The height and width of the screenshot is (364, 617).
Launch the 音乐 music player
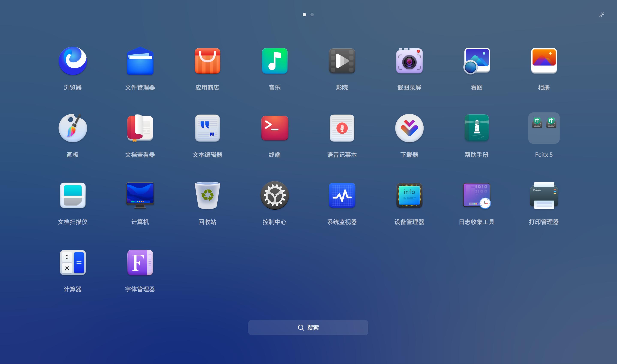pyautogui.click(x=274, y=61)
